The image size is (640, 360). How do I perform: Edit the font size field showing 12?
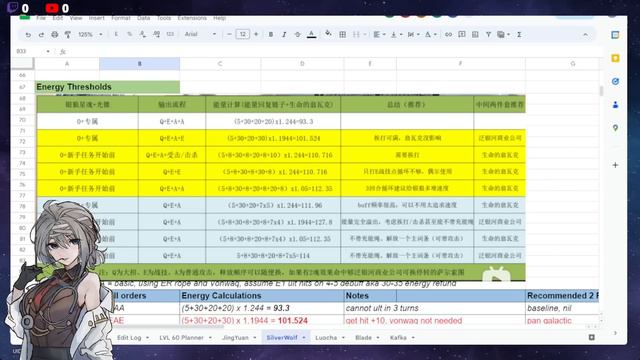click(242, 35)
